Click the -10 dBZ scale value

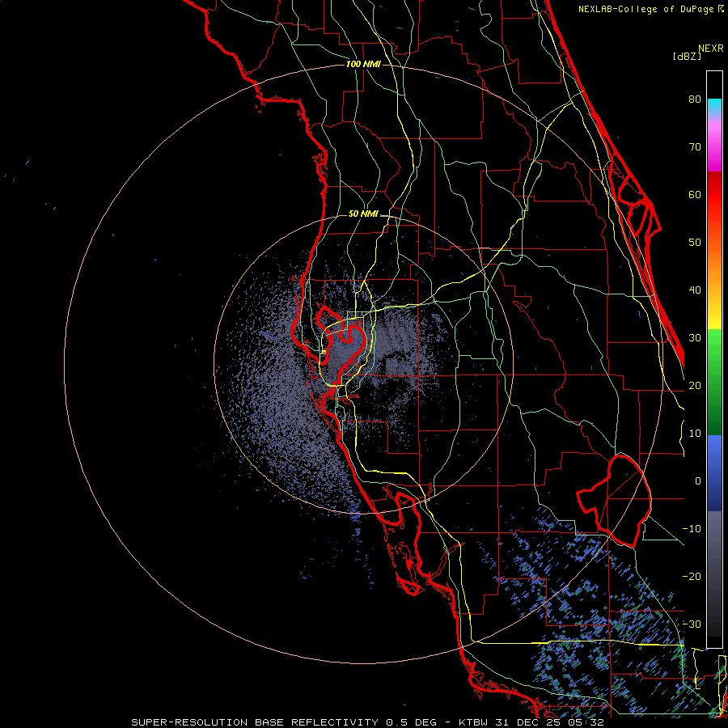tap(692, 529)
